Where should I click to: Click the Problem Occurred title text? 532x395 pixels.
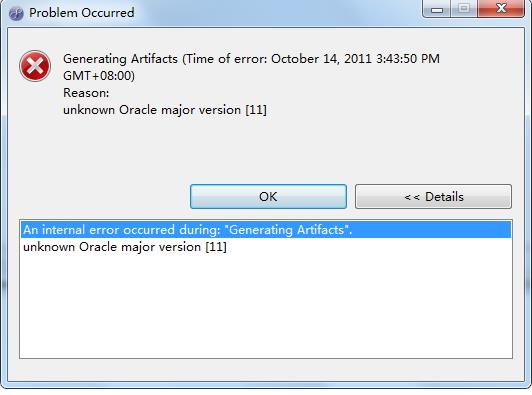coord(82,13)
